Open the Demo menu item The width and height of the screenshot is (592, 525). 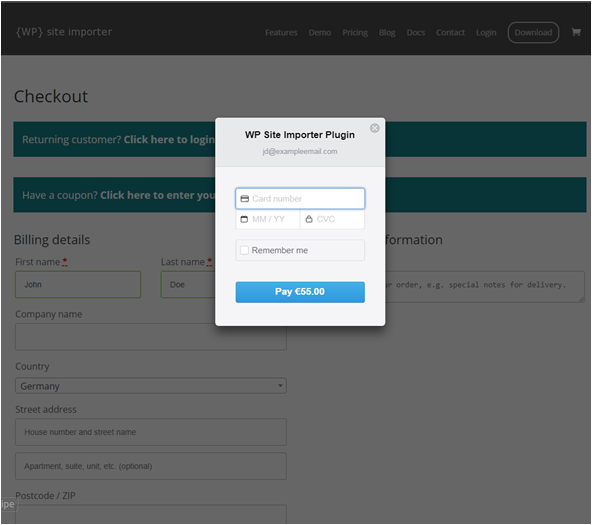(x=320, y=32)
